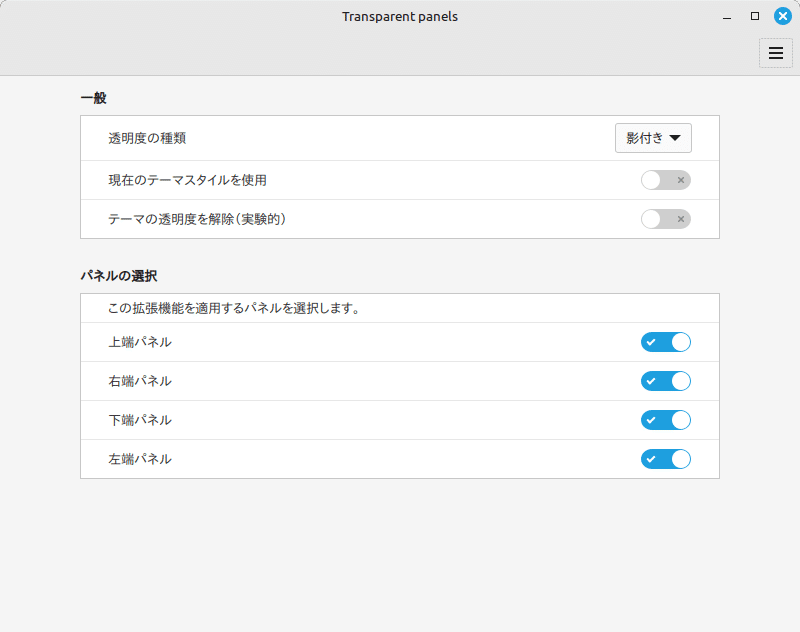Viewport: 800px width, 632px height.
Task: Disable the 上端パネル toggle
Action: point(665,342)
